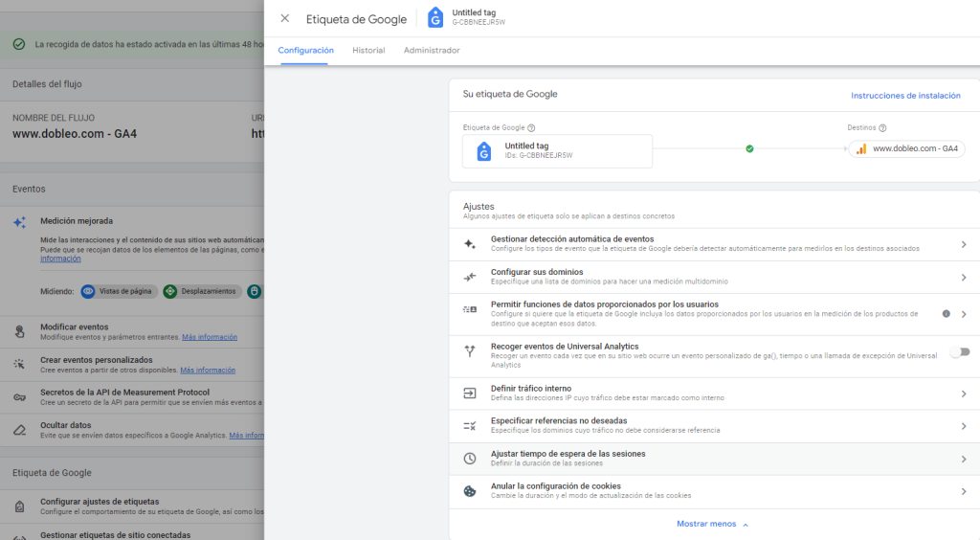Click the clock icon for session timeout

(470, 459)
